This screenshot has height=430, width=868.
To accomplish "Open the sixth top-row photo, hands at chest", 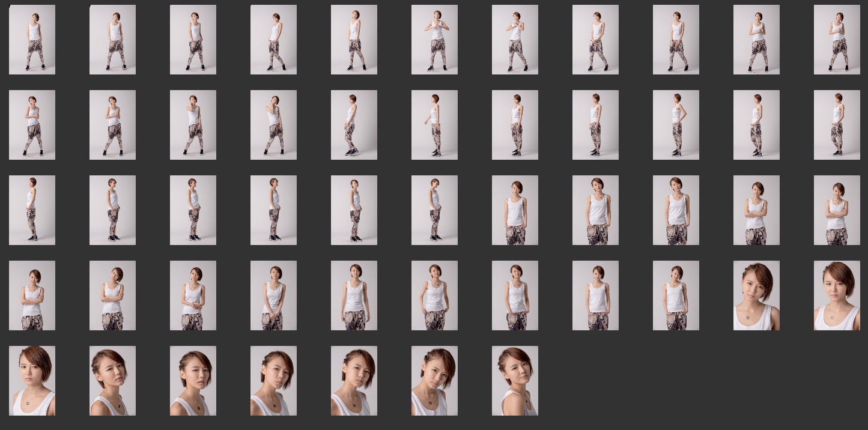I will 434,40.
